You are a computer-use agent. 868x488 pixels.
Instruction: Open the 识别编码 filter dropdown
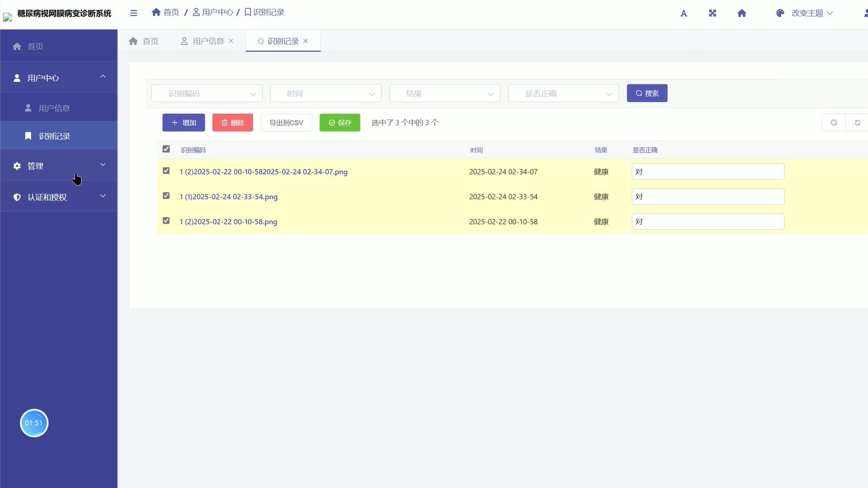coord(207,93)
